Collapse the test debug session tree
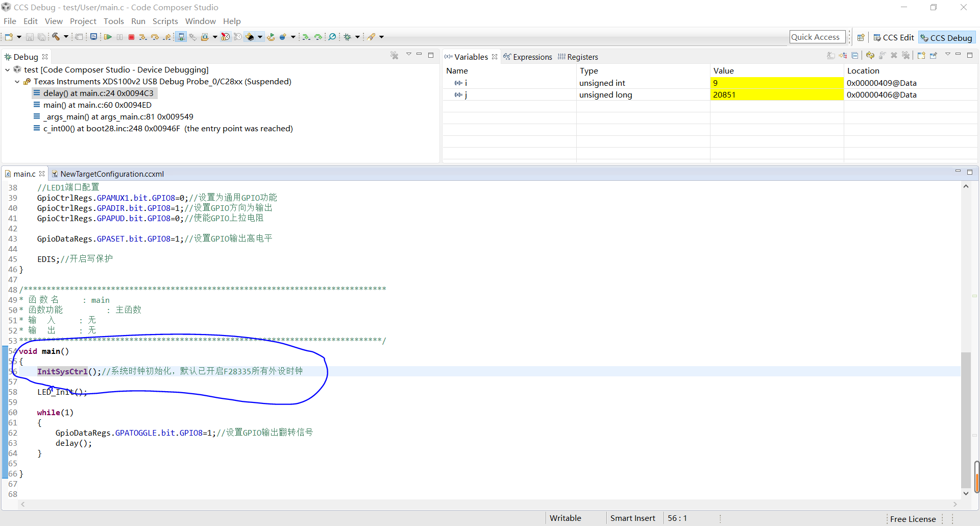 7,69
